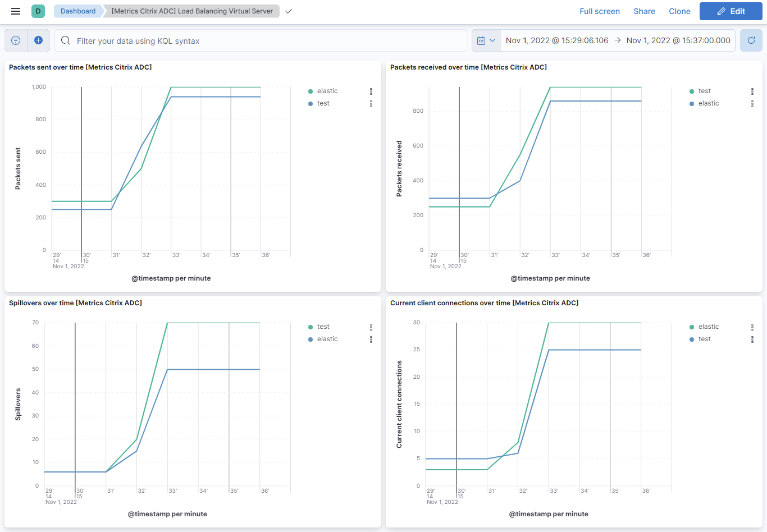Open the quick time ranges calendar dropdown
This screenshot has height=532, width=767.
(486, 40)
